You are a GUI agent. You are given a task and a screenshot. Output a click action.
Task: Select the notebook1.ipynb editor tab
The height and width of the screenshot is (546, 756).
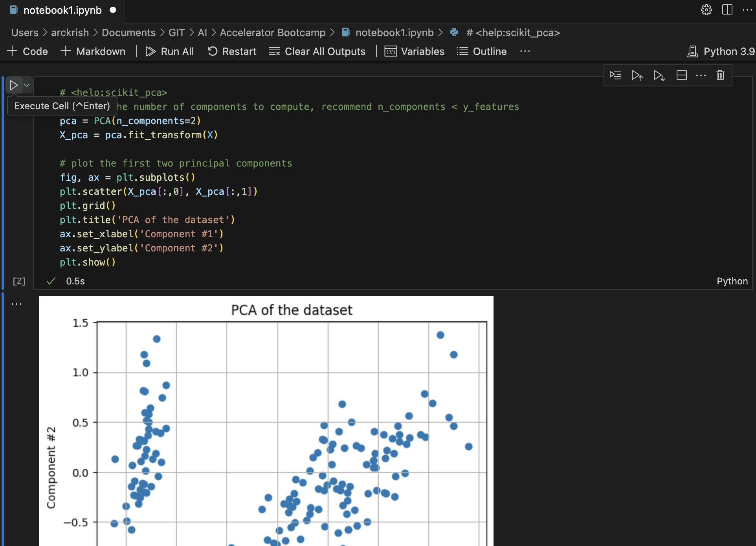pos(62,10)
